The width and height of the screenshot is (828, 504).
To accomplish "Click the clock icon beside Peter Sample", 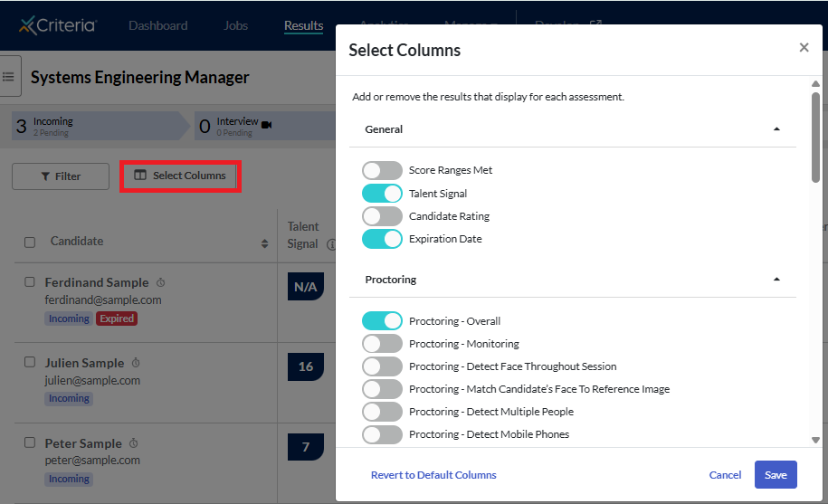I will (133, 443).
